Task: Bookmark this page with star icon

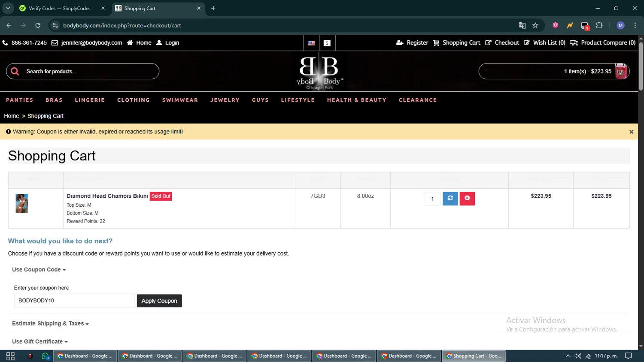Action: 535,25
